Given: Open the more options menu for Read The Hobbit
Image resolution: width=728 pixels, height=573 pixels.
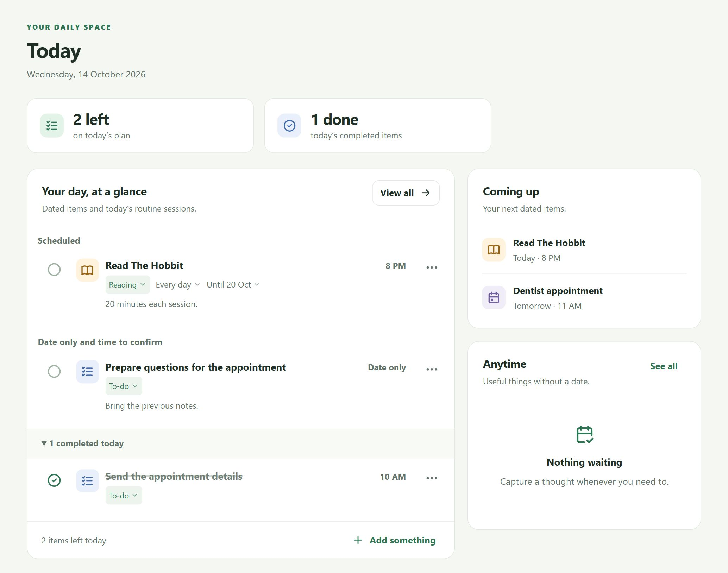Looking at the screenshot, I should click(432, 267).
